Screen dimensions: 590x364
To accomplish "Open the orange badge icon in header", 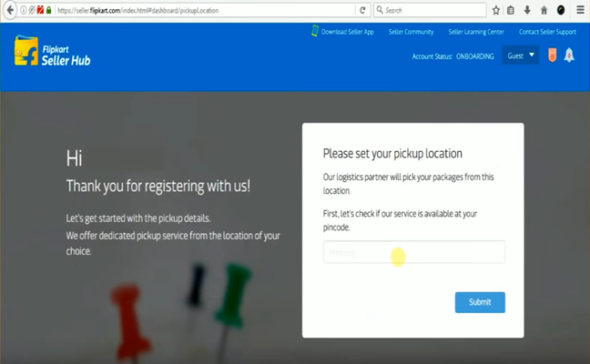I will pyautogui.click(x=552, y=56).
